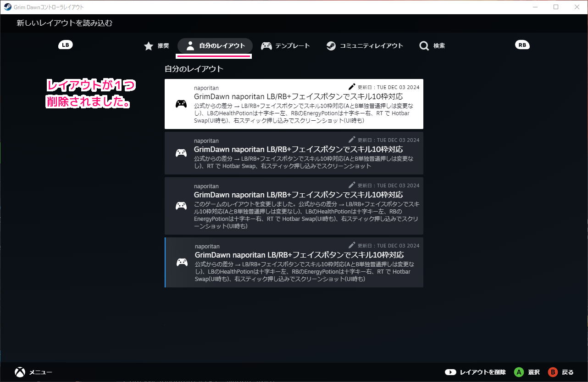This screenshot has height=382, width=588.
Task: Click the pill-shaped glyph beside レイアウトを削除
Action: click(x=450, y=372)
